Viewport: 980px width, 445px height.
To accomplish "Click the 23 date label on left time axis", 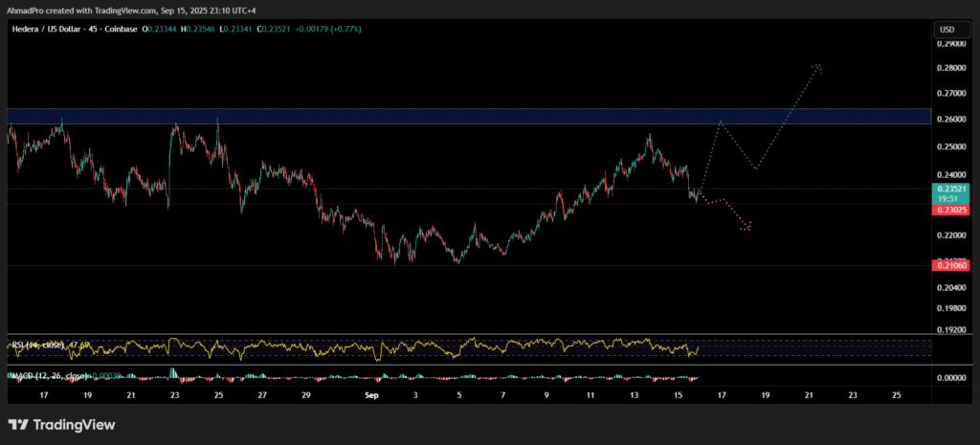I will [x=174, y=394].
